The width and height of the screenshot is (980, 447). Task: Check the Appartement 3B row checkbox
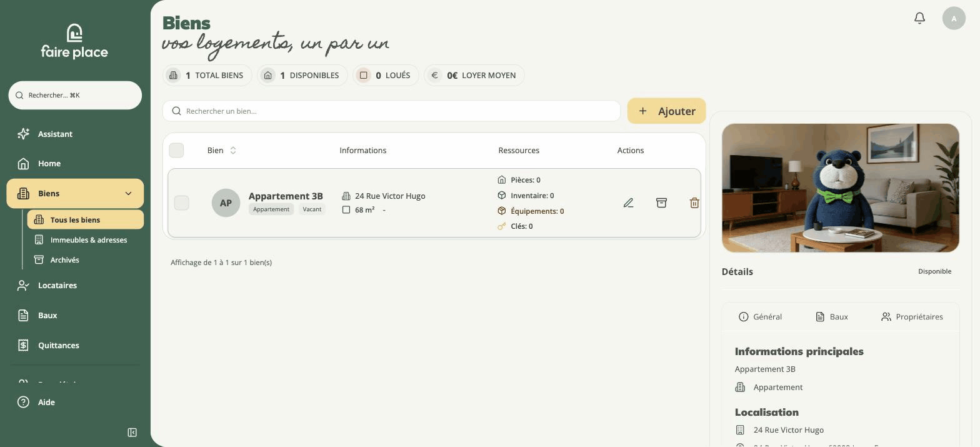click(181, 203)
